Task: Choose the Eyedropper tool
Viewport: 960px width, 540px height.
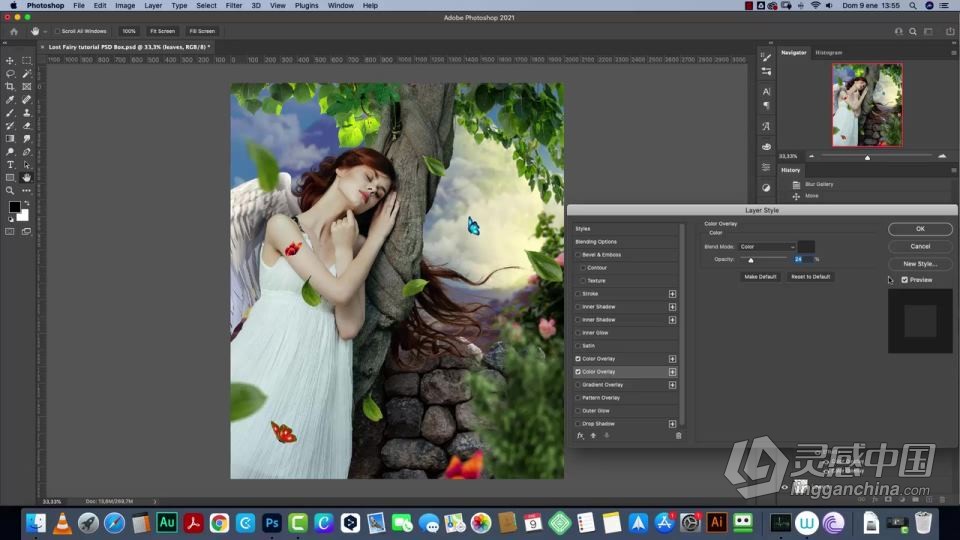Action: (11, 100)
